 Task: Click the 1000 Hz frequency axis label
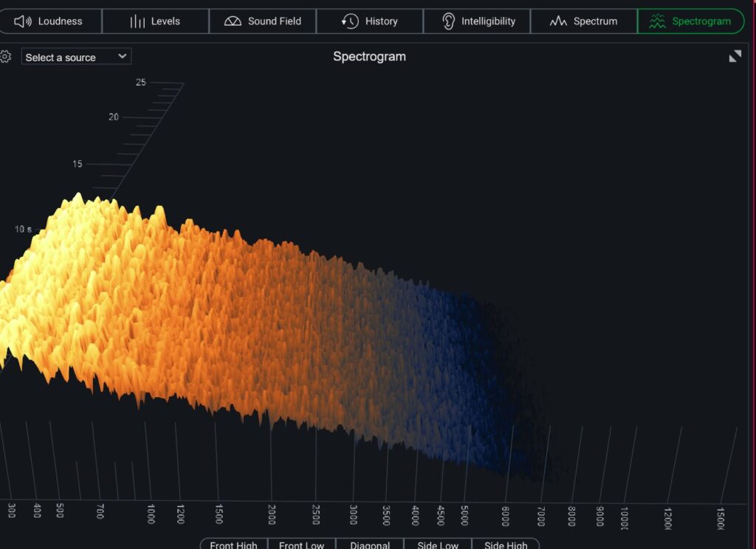click(151, 514)
